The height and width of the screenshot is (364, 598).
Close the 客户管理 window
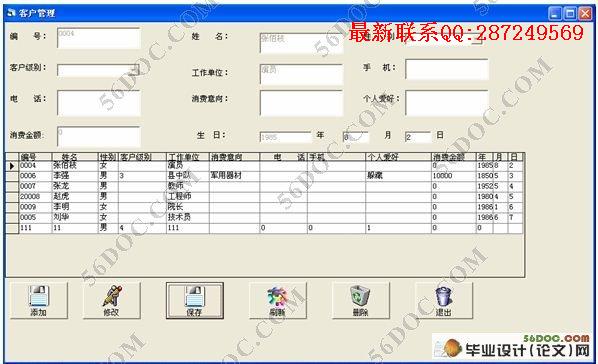tap(585, 14)
